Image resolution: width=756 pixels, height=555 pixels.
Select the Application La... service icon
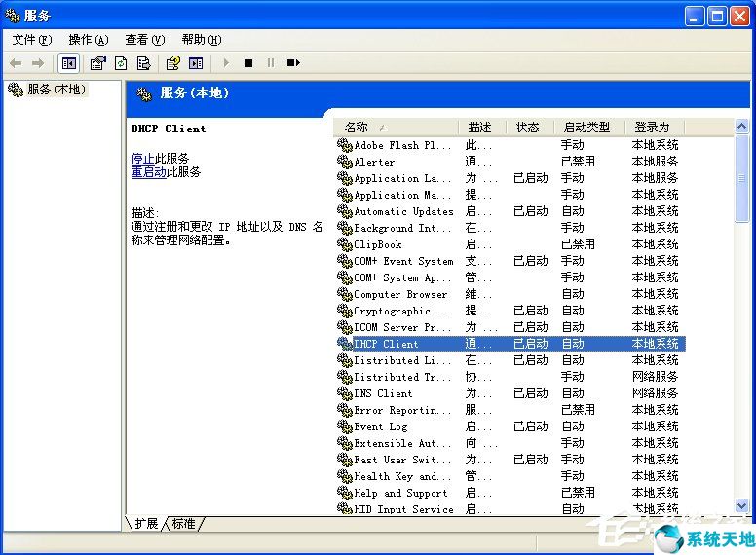(344, 178)
